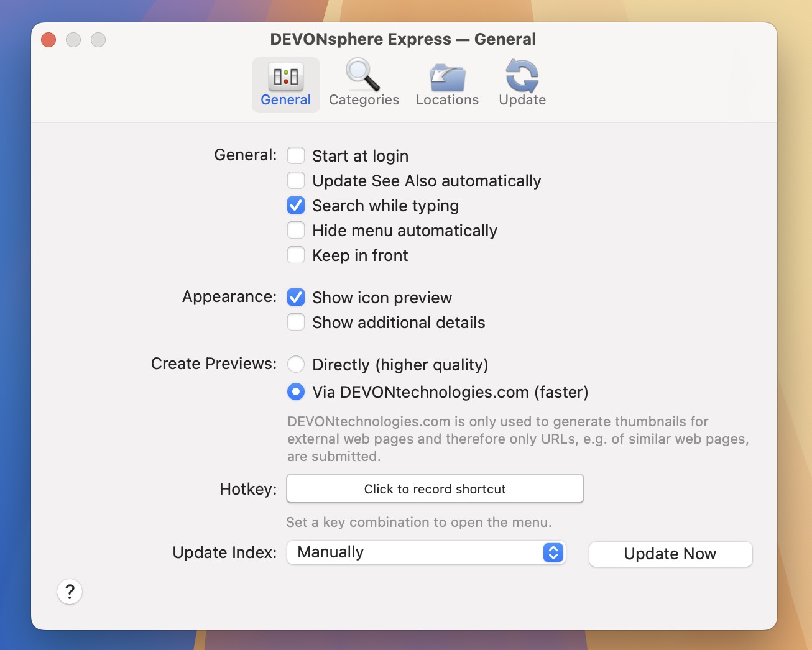The image size is (812, 650).
Task: Uncheck Show icon preview
Action: (296, 297)
